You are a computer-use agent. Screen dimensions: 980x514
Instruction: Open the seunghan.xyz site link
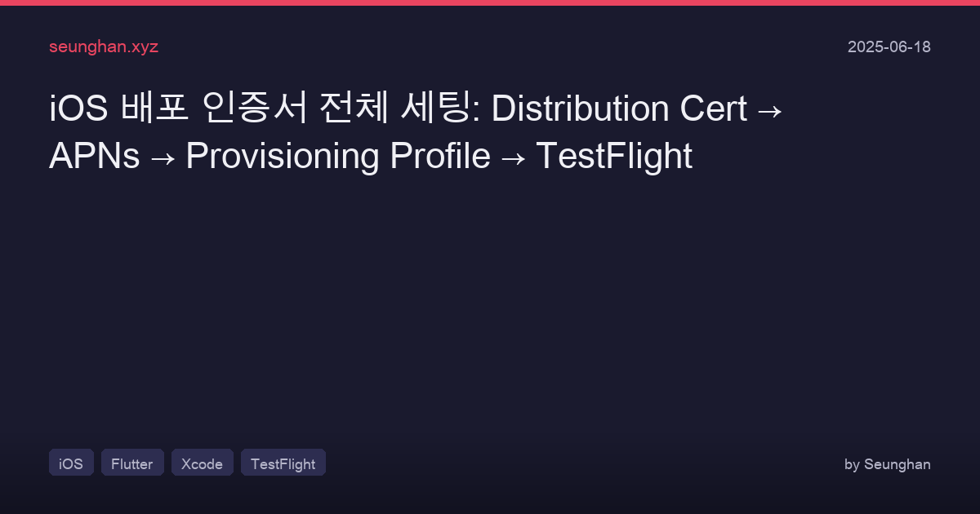pyautogui.click(x=104, y=47)
